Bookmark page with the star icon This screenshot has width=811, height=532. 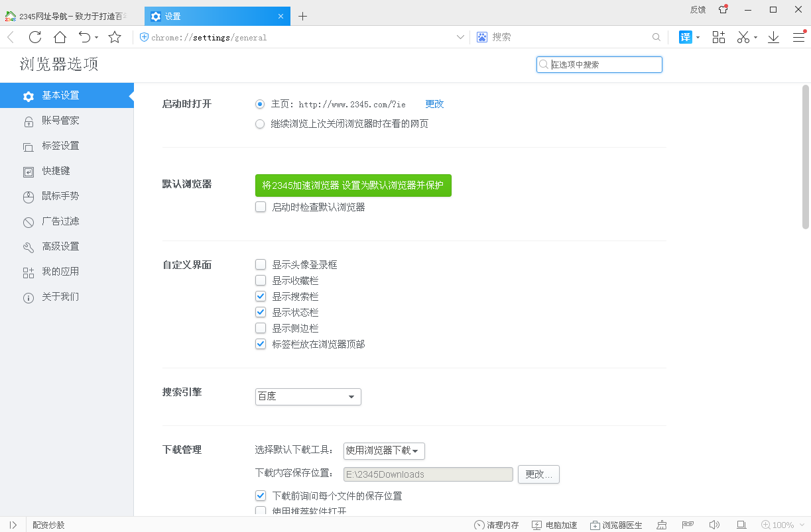point(115,37)
